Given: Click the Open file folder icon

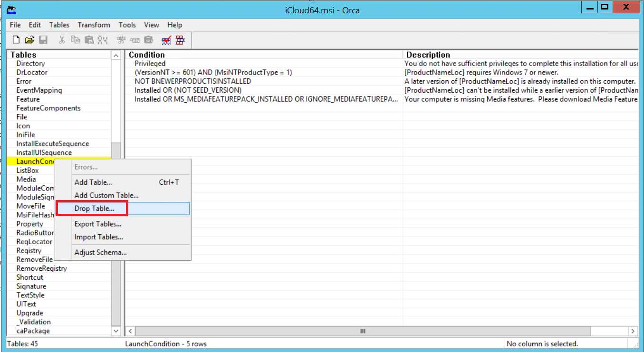Looking at the screenshot, I should [29, 40].
